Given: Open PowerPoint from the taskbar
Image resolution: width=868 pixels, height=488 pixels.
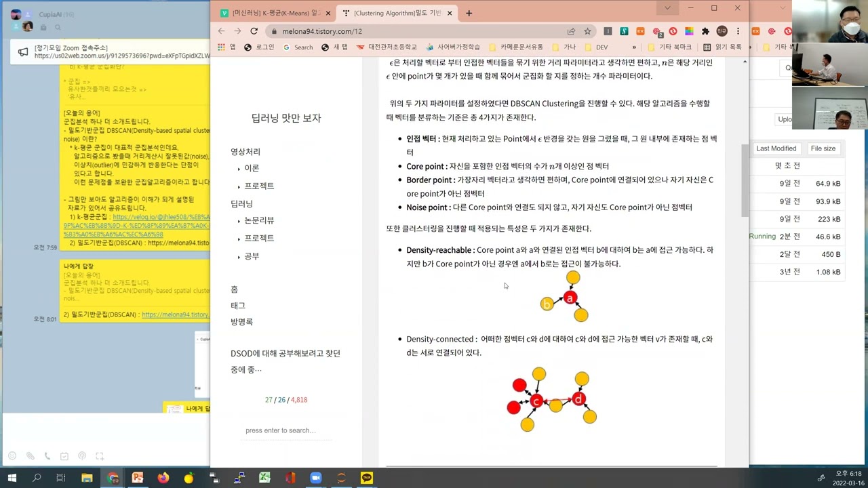Looking at the screenshot, I should click(138, 478).
